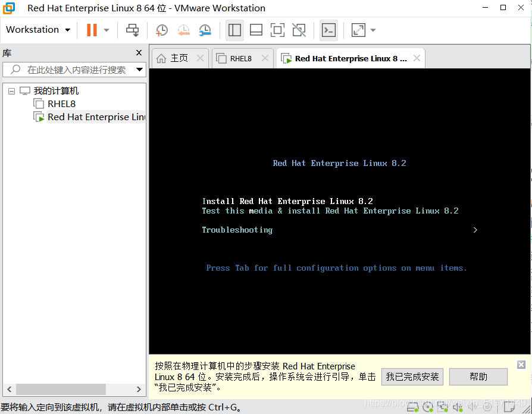Viewport: 532px width, 414px height.
Task: Select the Troubleshooting boot menu entry
Action: point(237,230)
